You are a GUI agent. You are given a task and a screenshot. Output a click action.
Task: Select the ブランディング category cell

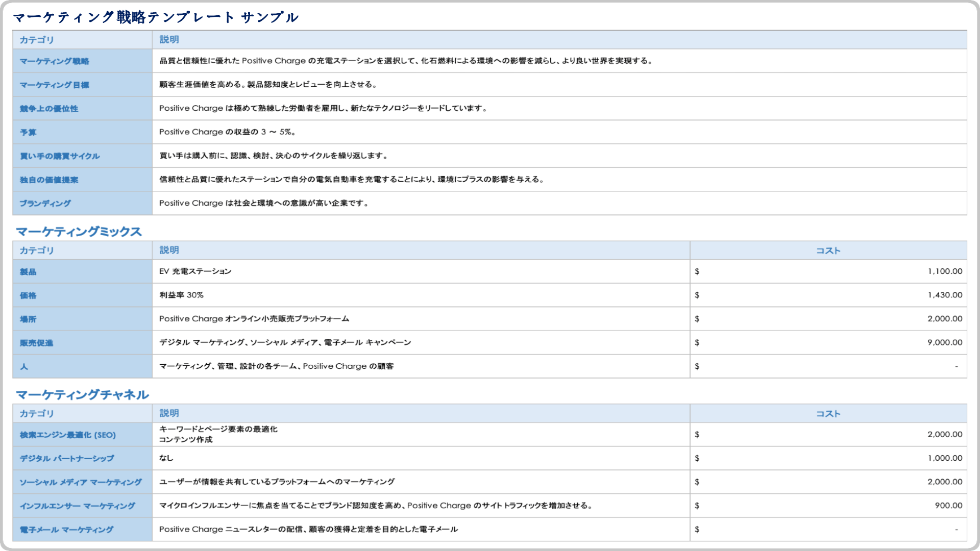[82, 203]
